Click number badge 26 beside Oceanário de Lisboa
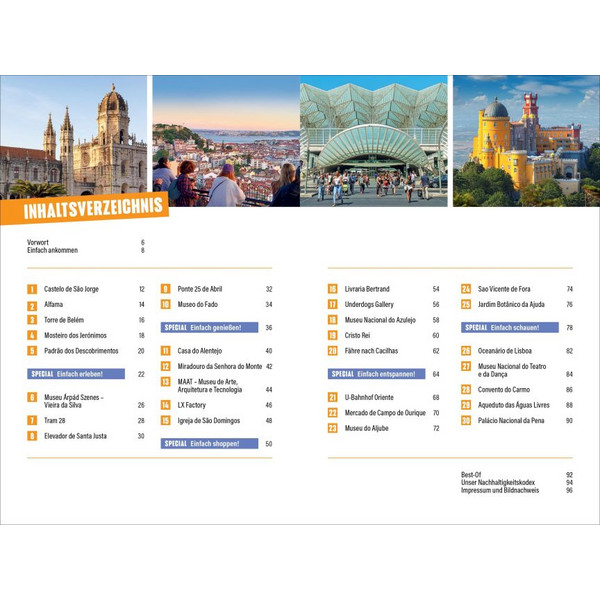Image resolution: width=600 pixels, height=600 pixels. pyautogui.click(x=466, y=351)
